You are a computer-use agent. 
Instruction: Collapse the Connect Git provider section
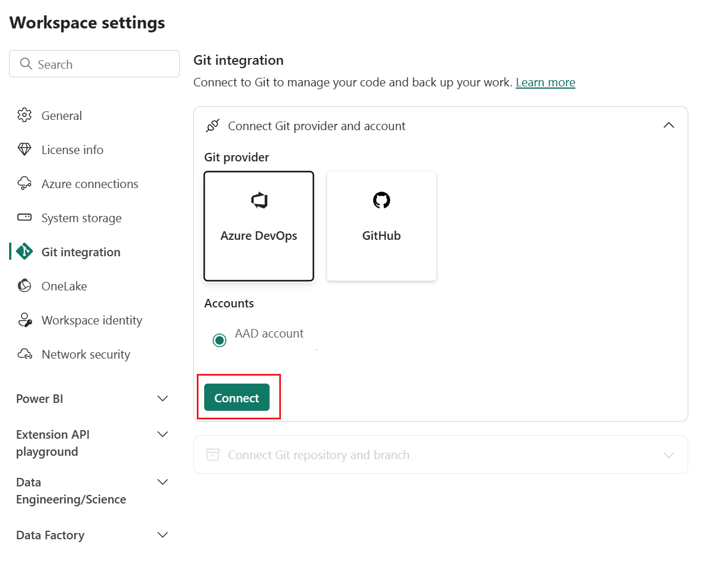tap(668, 126)
